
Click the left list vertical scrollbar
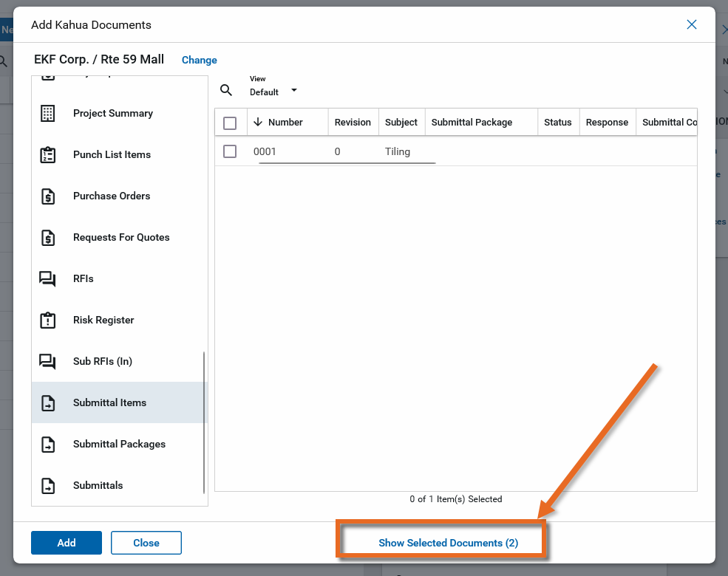[x=203, y=422]
